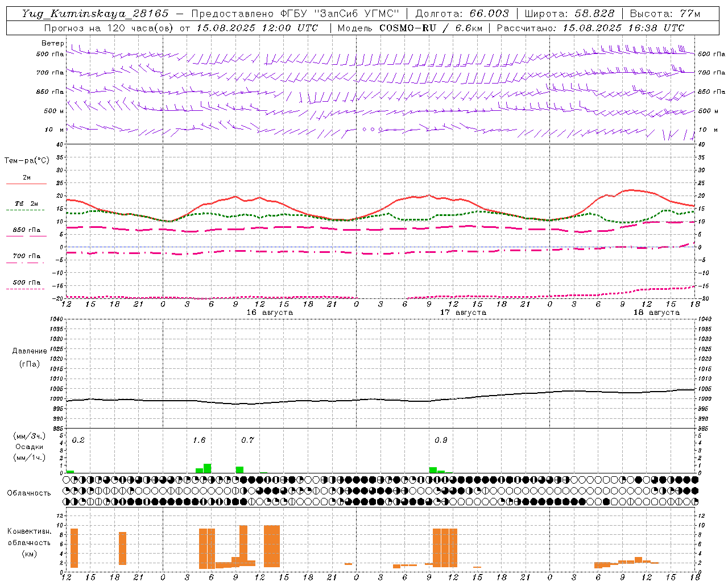Click the 16 августа date label
728x582 pixels.
pyautogui.click(x=270, y=312)
